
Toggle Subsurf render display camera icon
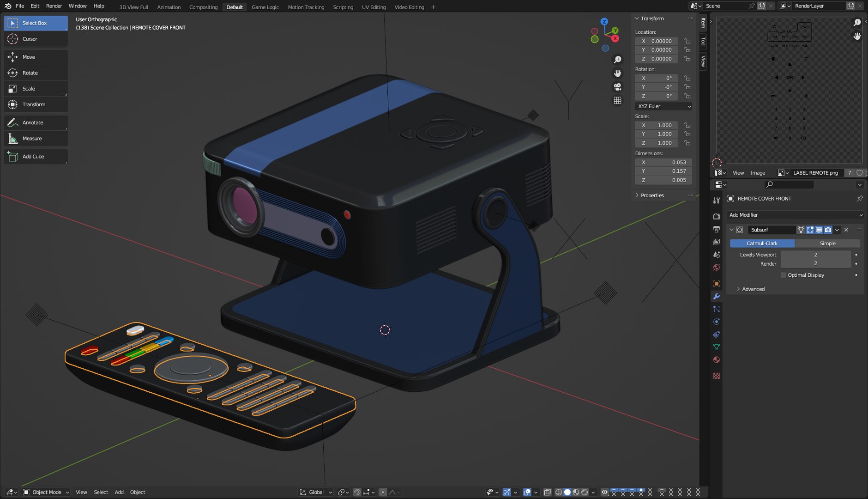828,230
